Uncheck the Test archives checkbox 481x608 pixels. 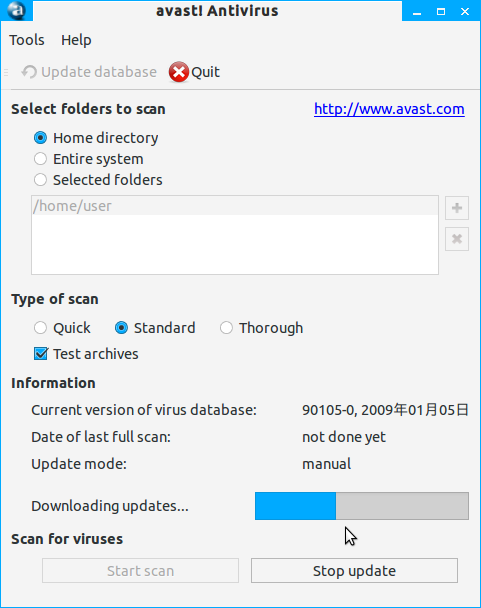[x=41, y=354]
